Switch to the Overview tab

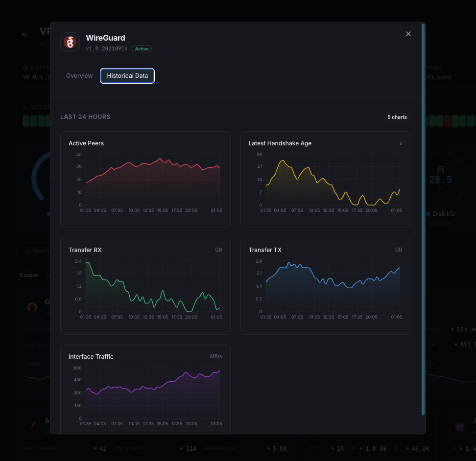[x=79, y=76]
